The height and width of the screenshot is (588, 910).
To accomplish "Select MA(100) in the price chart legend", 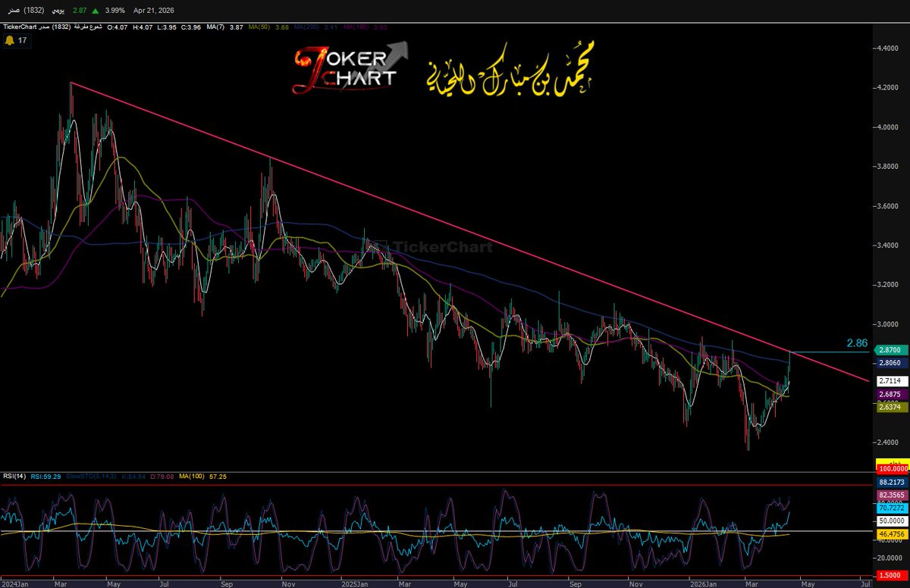I will click(356, 26).
